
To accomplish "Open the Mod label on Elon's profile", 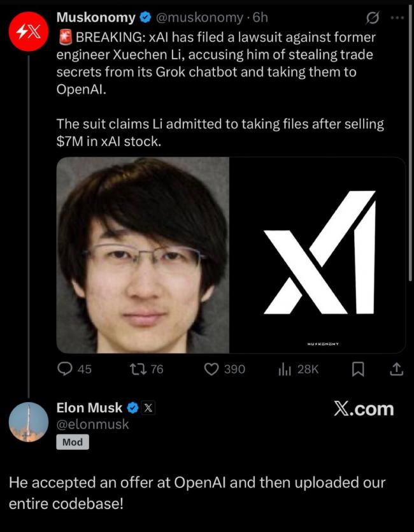I will coord(73,442).
